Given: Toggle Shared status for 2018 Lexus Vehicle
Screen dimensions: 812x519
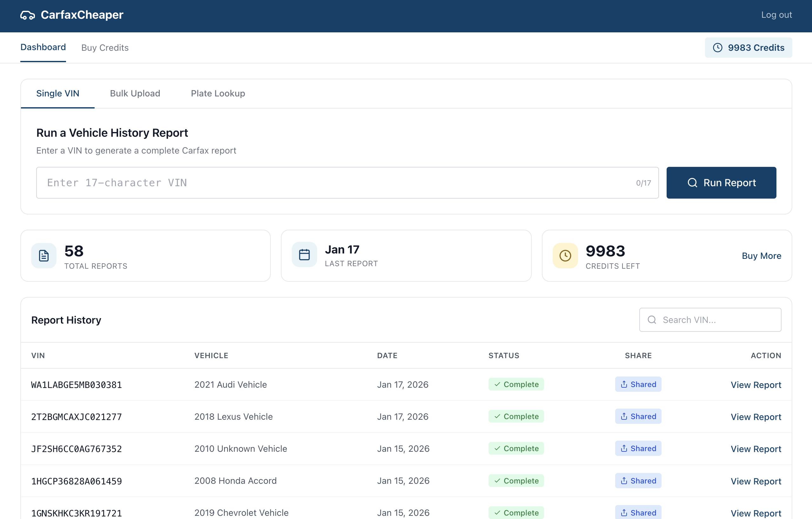Looking at the screenshot, I should 638,417.
